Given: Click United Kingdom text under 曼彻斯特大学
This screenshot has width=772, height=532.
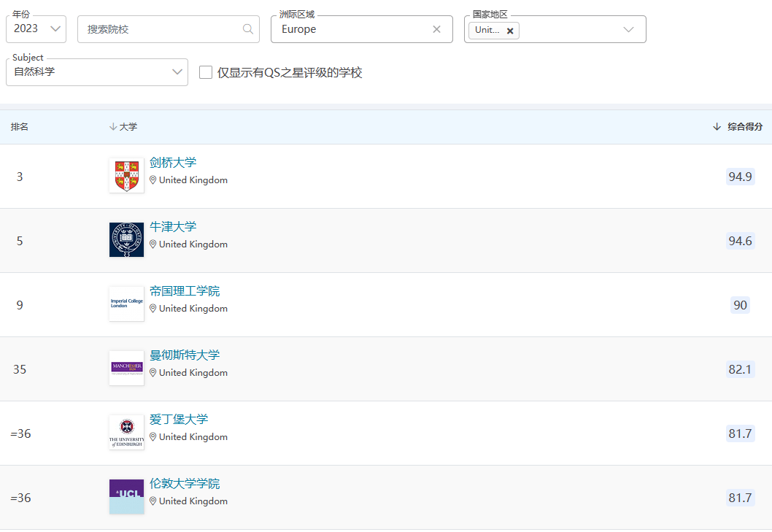Looking at the screenshot, I should click(x=193, y=372).
